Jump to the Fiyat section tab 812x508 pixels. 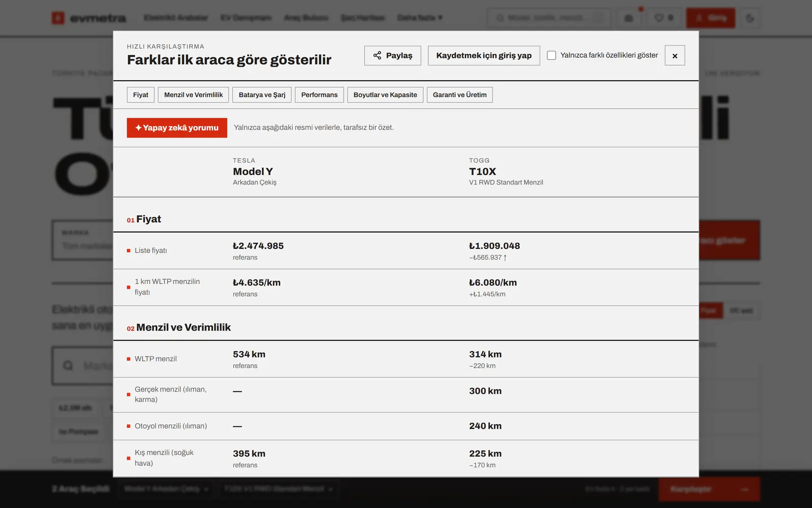click(141, 95)
